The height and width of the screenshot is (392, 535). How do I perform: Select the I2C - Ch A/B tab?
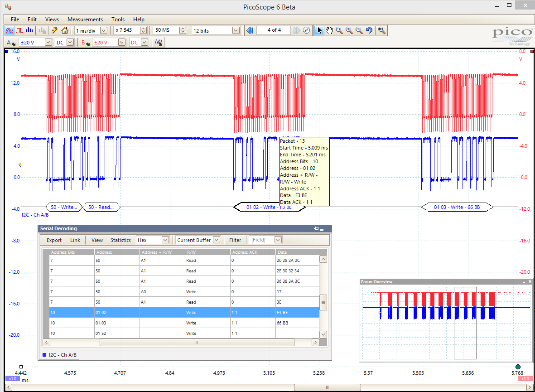(60, 355)
